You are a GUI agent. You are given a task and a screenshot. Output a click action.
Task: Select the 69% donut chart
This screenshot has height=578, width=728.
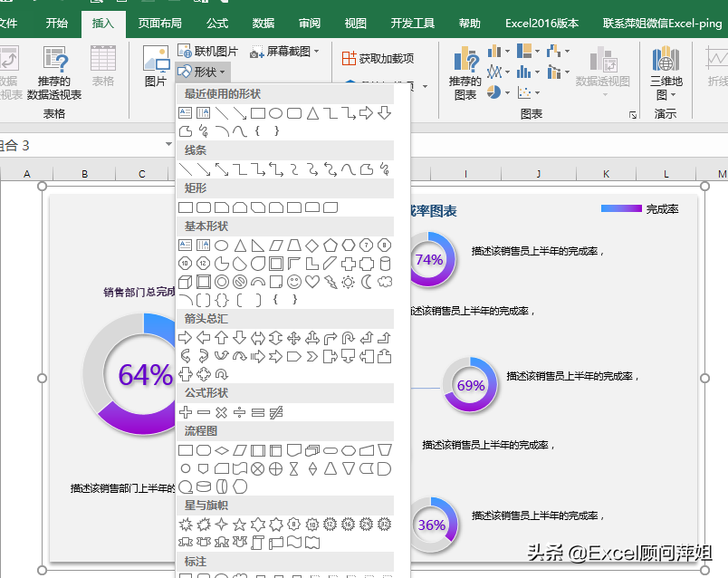pos(469,385)
